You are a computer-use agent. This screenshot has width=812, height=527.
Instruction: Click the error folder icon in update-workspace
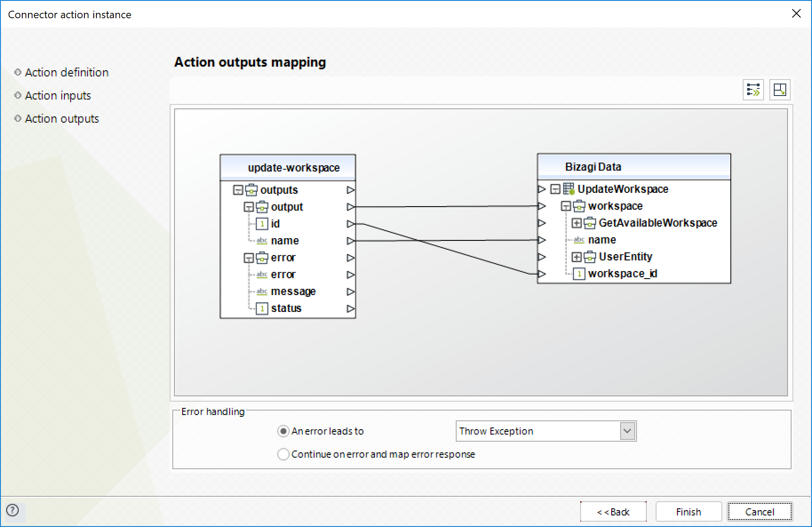pos(262,257)
